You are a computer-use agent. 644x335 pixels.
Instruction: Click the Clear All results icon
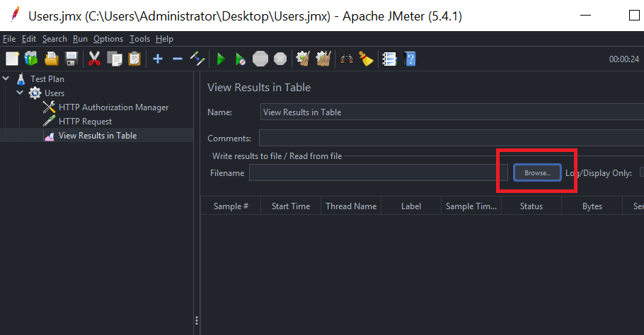(323, 59)
